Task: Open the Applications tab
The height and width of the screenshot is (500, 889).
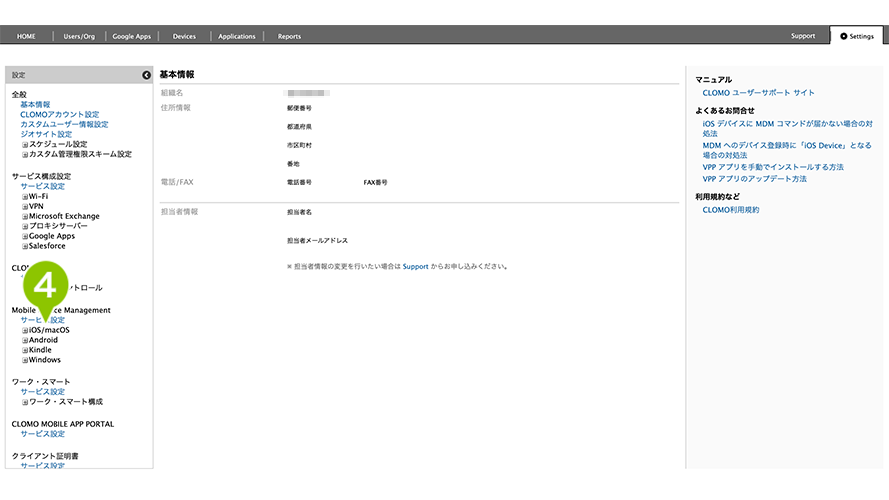Action: coord(237,36)
